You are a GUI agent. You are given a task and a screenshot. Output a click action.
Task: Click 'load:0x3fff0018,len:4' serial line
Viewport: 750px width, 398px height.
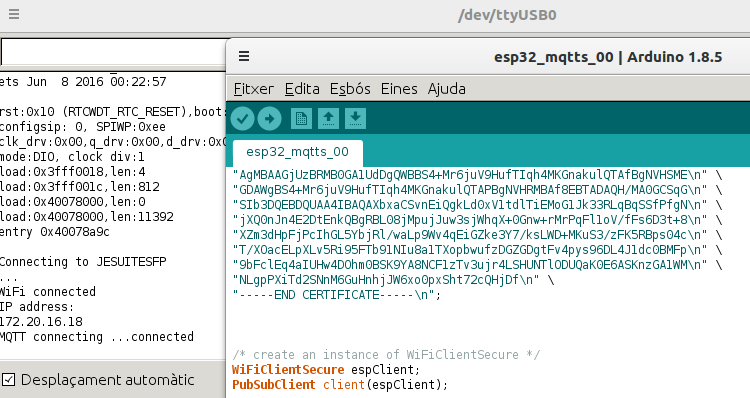pos(73,172)
